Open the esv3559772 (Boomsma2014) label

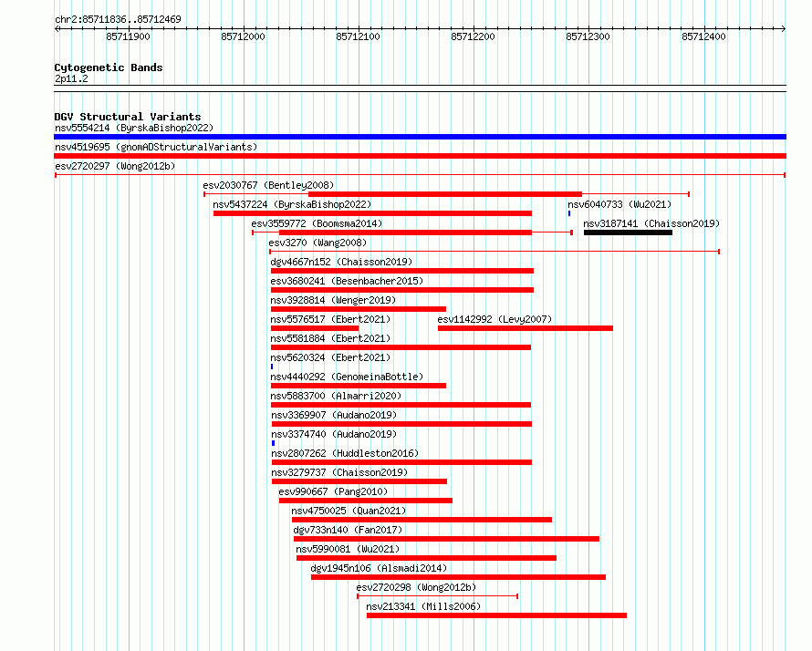[x=317, y=223]
